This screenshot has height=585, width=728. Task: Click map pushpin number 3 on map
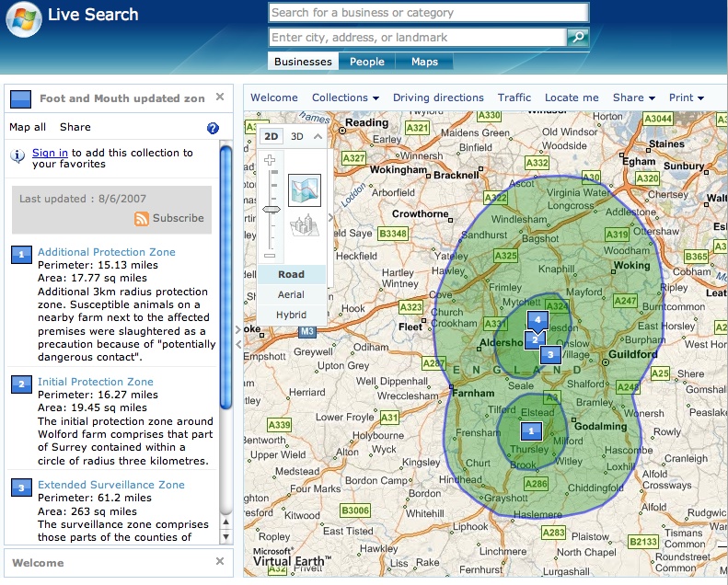[549, 354]
